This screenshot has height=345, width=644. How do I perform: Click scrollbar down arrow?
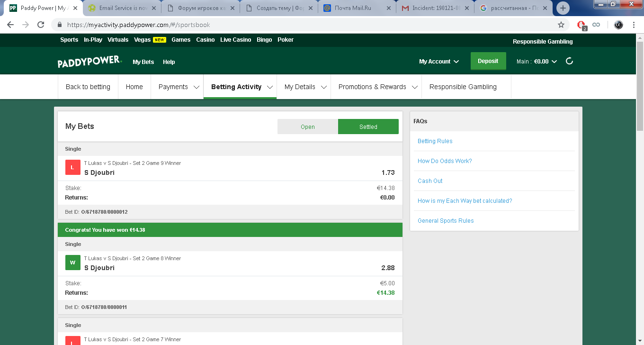pos(640,341)
